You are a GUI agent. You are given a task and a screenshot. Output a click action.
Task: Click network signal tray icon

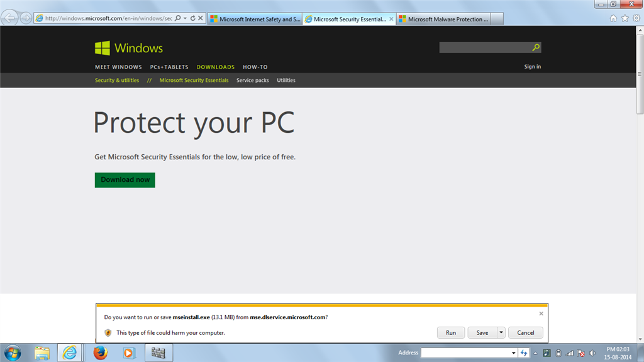pos(570,353)
